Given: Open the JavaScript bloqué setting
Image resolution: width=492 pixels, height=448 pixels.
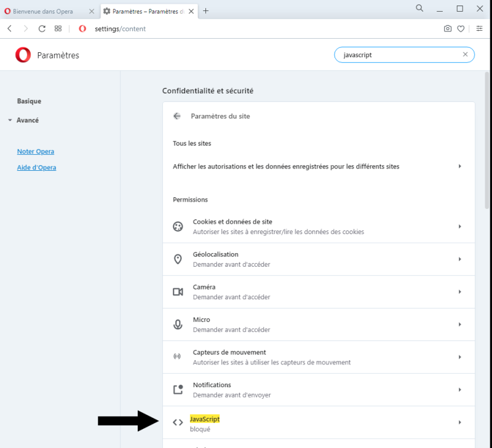Looking at the screenshot, I should pyautogui.click(x=319, y=422).
